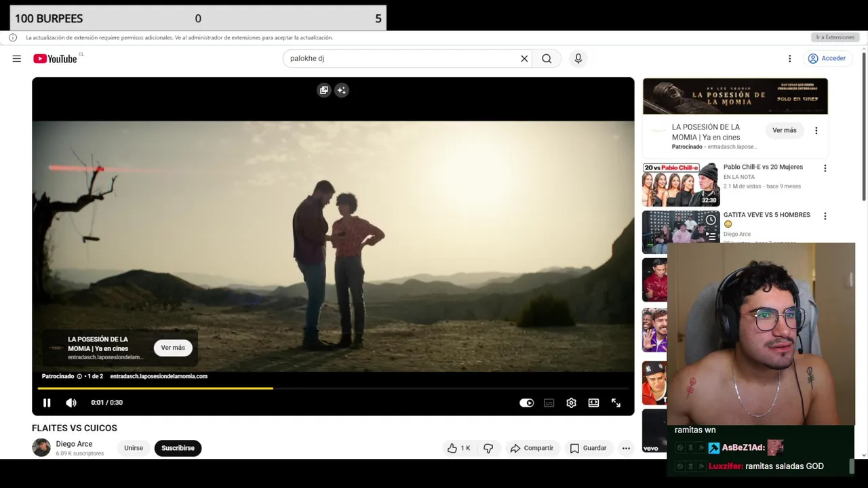The height and width of the screenshot is (488, 868).
Task: Go to the YouTube home logo
Action: (x=55, y=59)
